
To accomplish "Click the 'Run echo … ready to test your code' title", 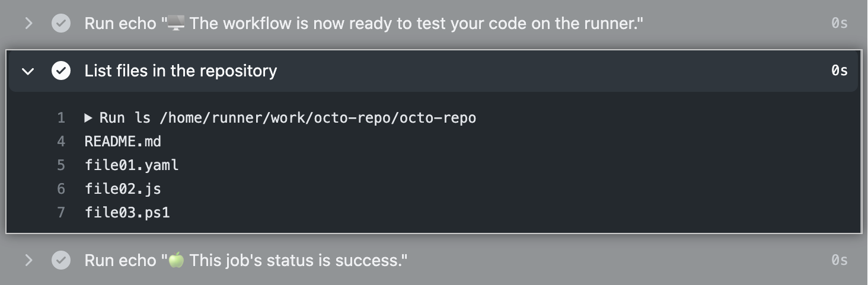I will pos(363,24).
